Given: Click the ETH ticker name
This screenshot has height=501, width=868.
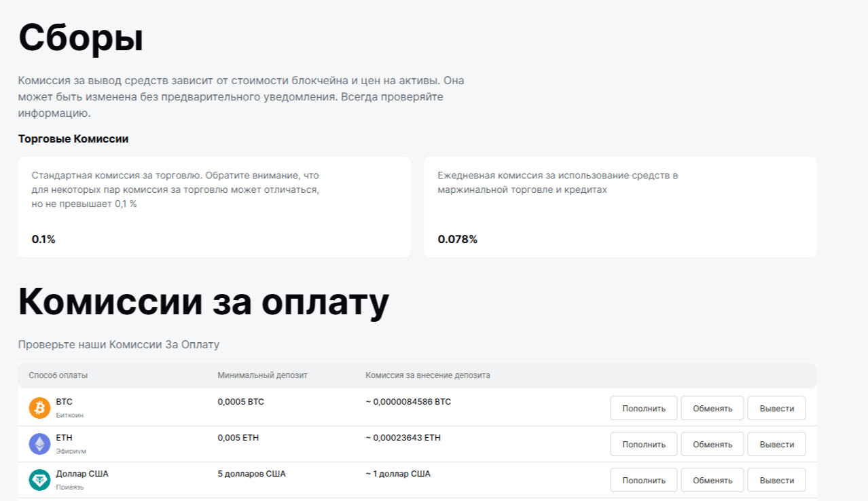Looking at the screenshot, I should tap(65, 438).
